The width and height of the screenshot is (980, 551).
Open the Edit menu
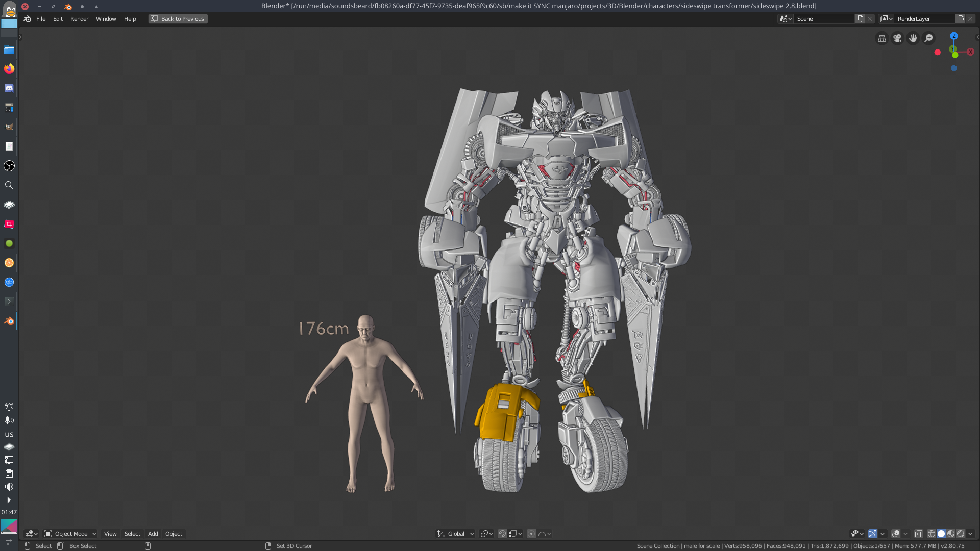coord(58,19)
